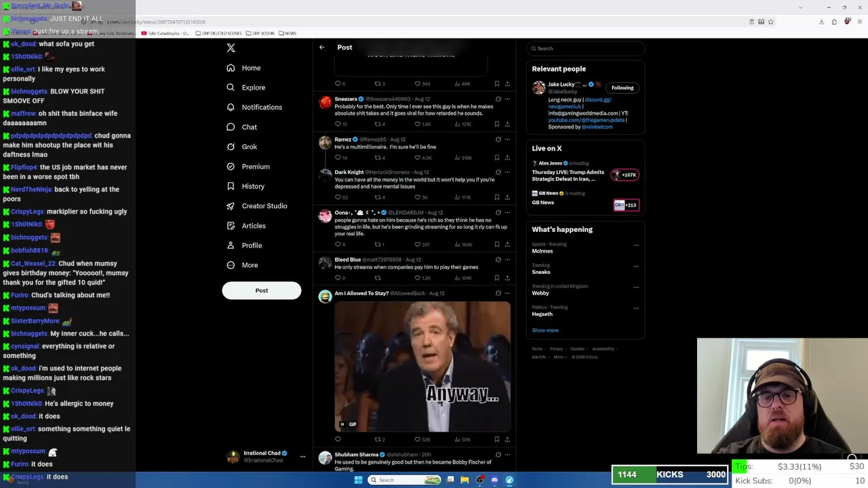868x488 pixels.
Task: Open the browser hamburger menu
Action: click(x=859, y=22)
